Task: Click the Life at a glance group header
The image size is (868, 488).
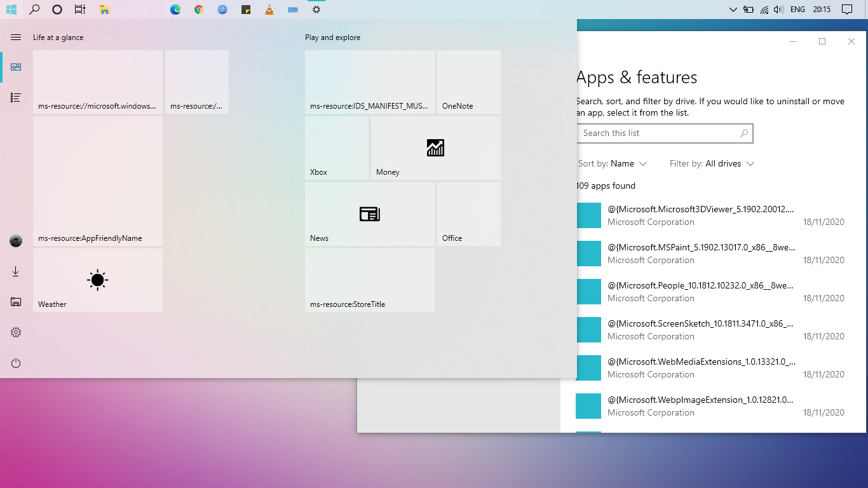Action: (x=58, y=37)
